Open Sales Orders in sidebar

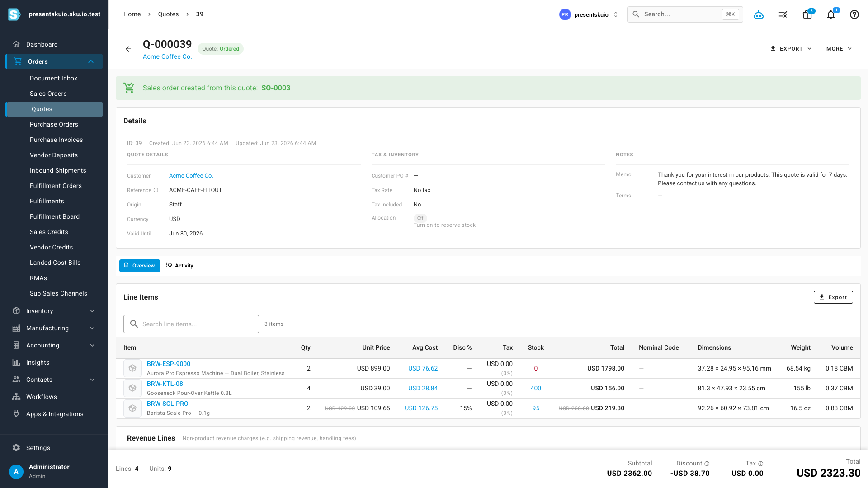(x=54, y=94)
